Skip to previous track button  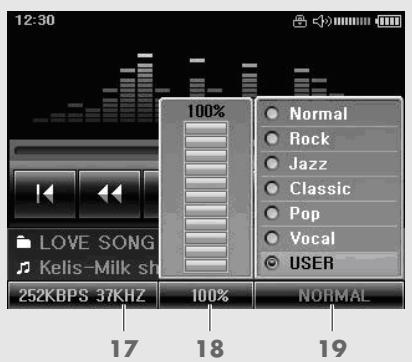click(x=45, y=194)
